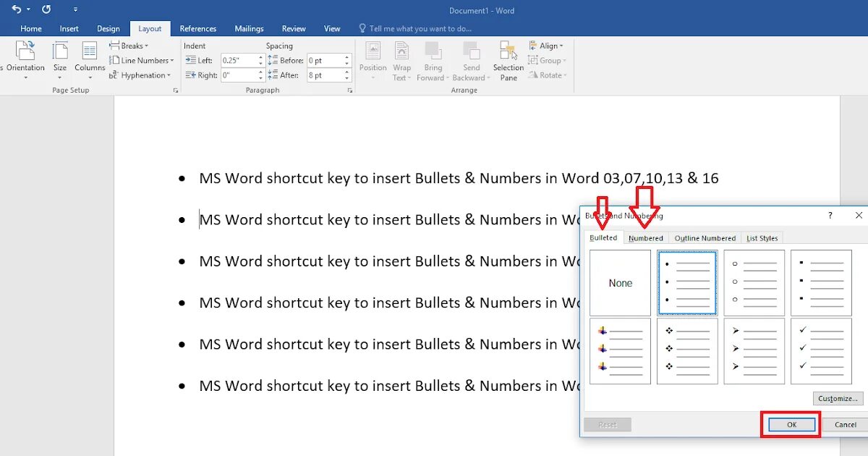The height and width of the screenshot is (456, 868).
Task: Expand the Align dropdown
Action: (x=546, y=46)
